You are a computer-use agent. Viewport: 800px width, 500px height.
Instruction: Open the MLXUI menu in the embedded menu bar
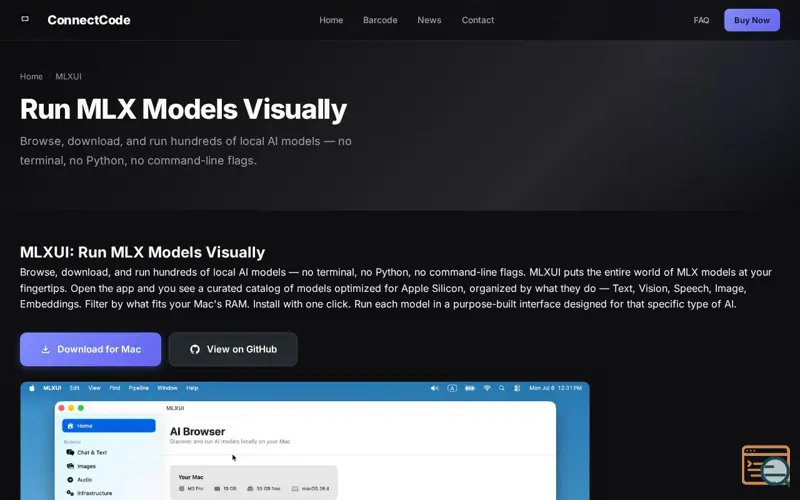point(52,388)
